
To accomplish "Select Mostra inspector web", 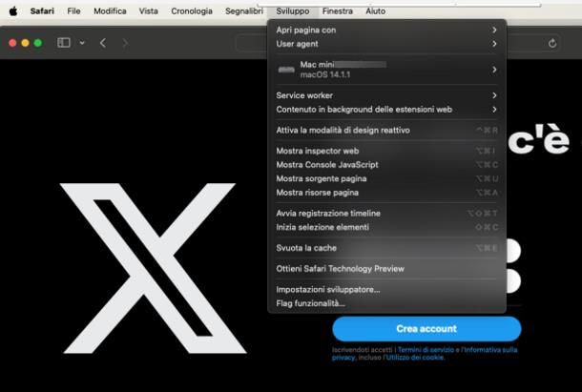I will [386, 151].
